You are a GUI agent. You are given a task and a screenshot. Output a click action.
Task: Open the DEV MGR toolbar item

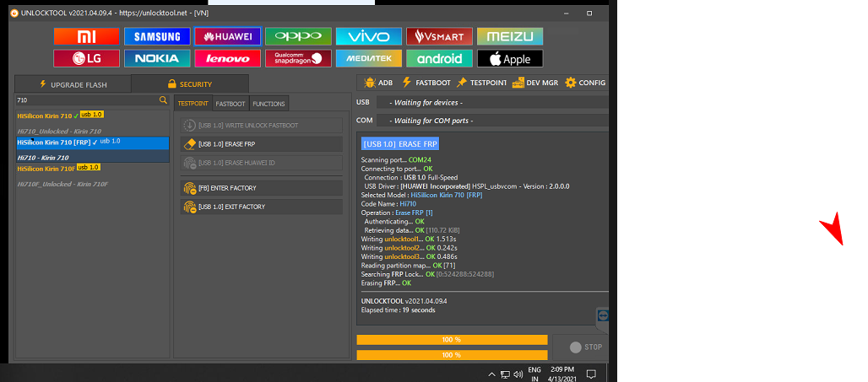pos(535,83)
